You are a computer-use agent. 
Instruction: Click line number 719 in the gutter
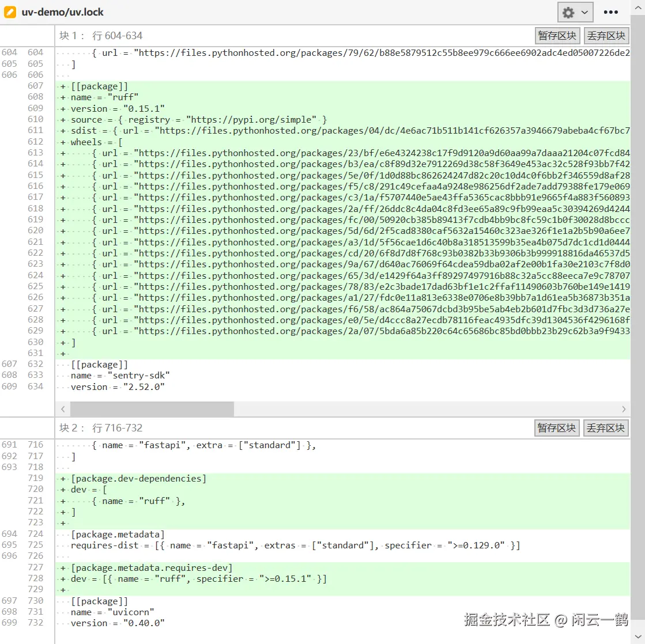click(35, 478)
